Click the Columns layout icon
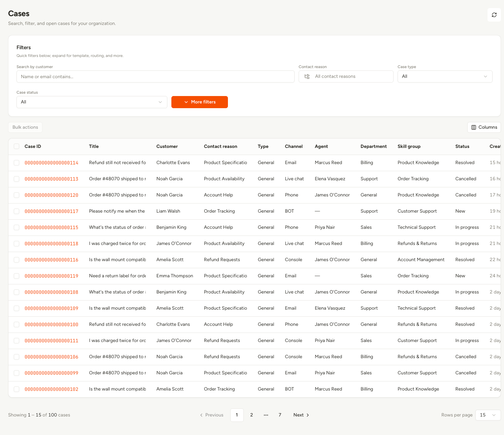The height and width of the screenshot is (435, 504). click(x=474, y=127)
